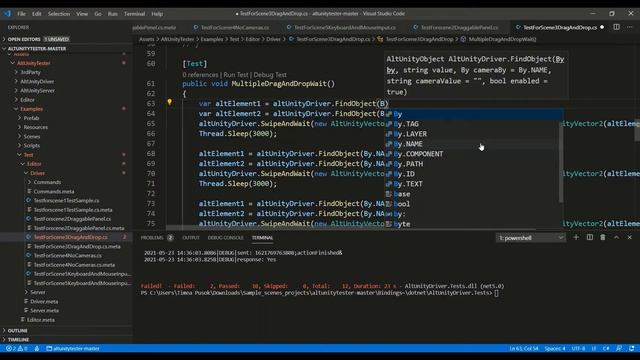
Task: Select TestForScene3DragAndDrop.cs in explorer
Action: [x=71, y=237]
